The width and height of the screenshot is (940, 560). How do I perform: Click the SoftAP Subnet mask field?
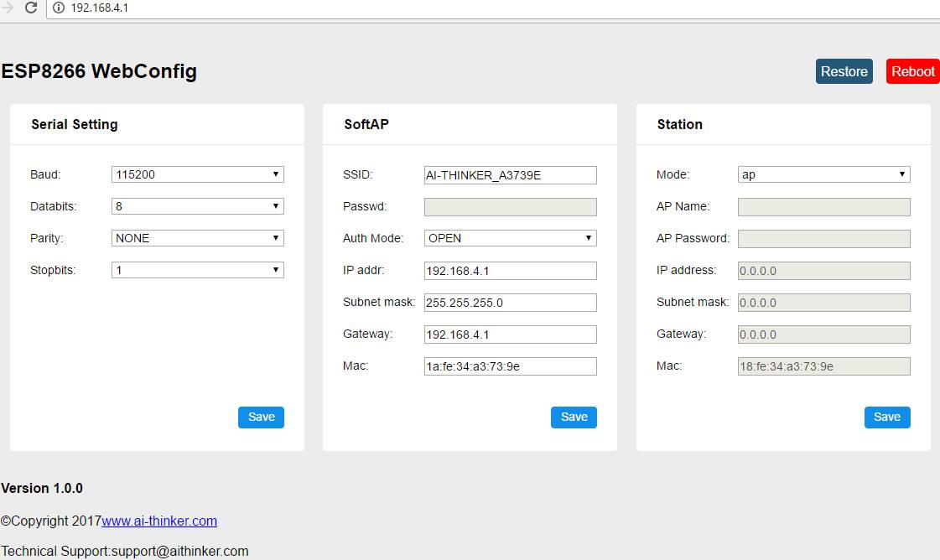click(x=510, y=302)
